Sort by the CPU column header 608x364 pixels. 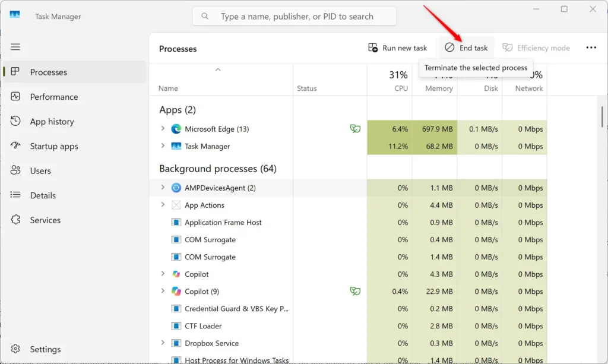click(389, 80)
